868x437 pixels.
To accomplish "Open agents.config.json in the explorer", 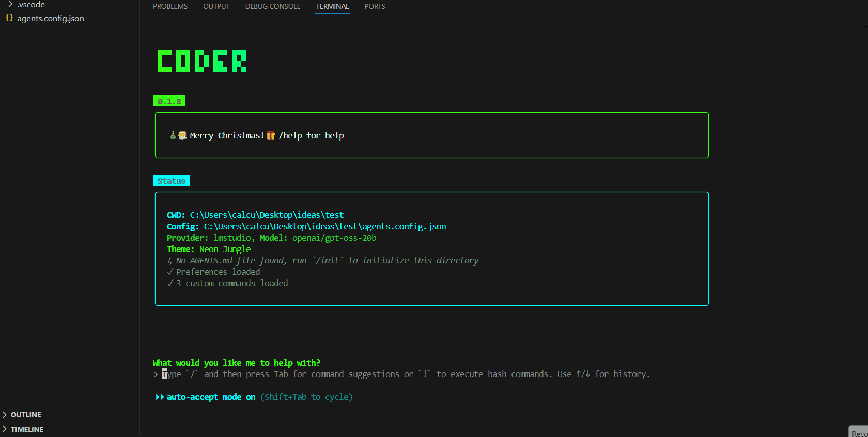I will [x=51, y=18].
